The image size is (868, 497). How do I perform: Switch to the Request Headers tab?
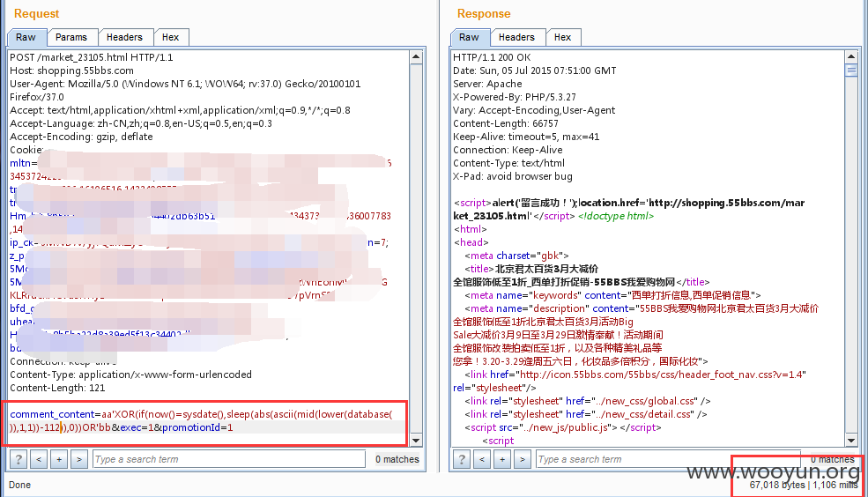point(124,37)
